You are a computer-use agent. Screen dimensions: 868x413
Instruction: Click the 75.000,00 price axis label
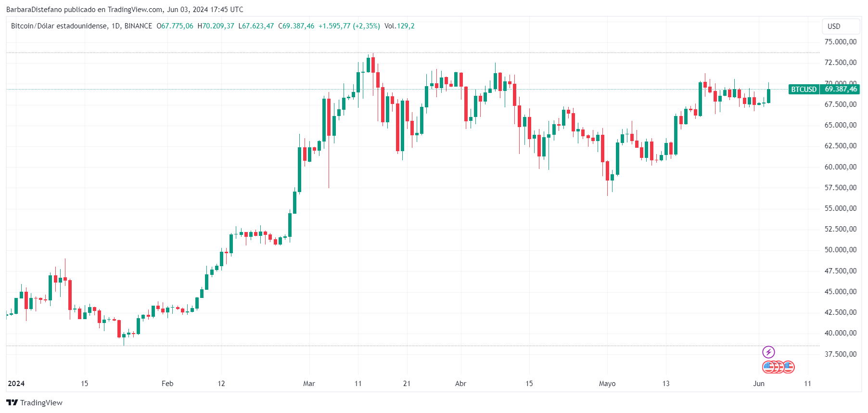click(841, 42)
